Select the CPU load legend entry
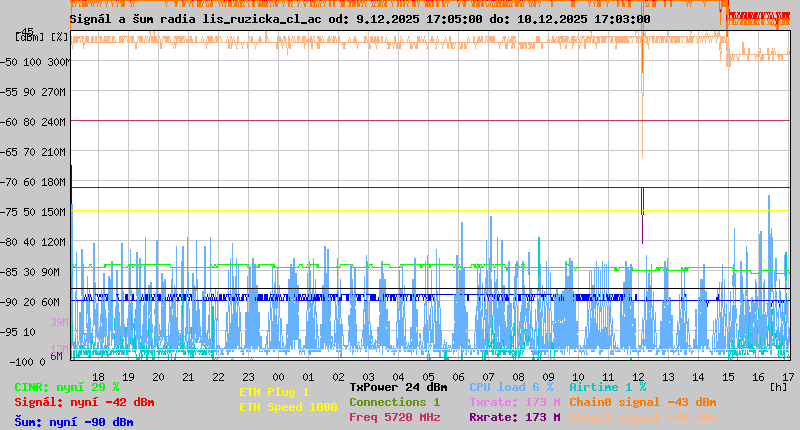 [x=511, y=387]
